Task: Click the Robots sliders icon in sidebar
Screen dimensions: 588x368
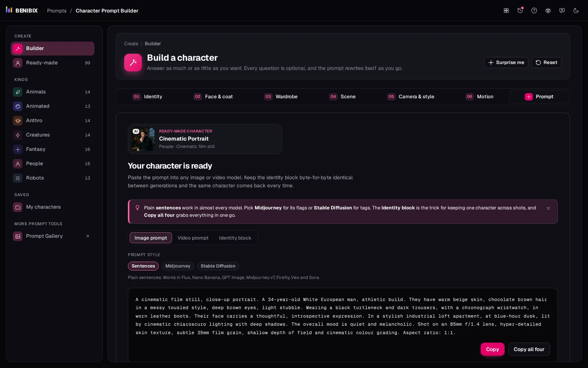Action: (x=18, y=178)
